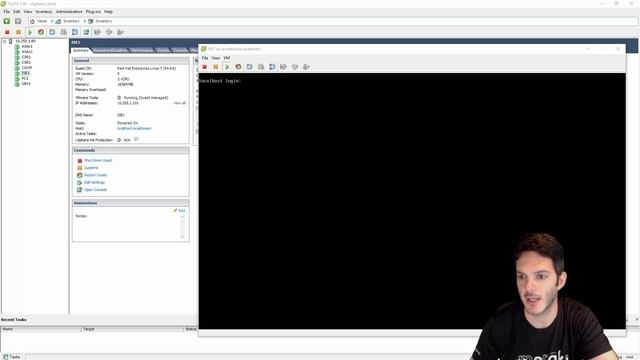The image size is (640, 360).
Task: Click the Annotations notes scrollbar
Action: pos(182,226)
